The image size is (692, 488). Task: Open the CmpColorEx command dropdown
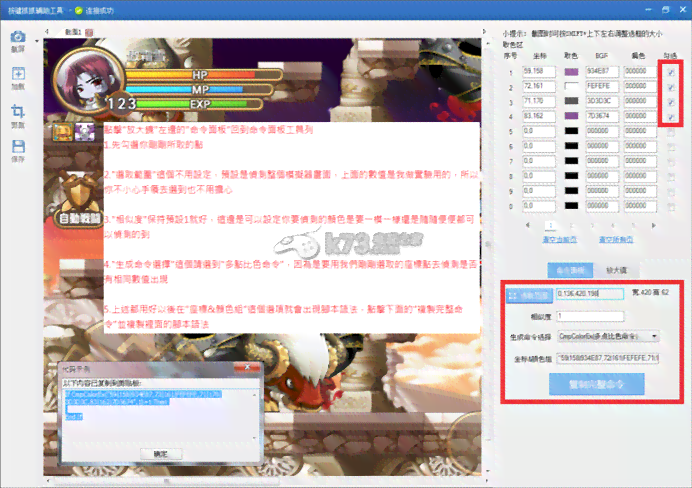point(609,336)
